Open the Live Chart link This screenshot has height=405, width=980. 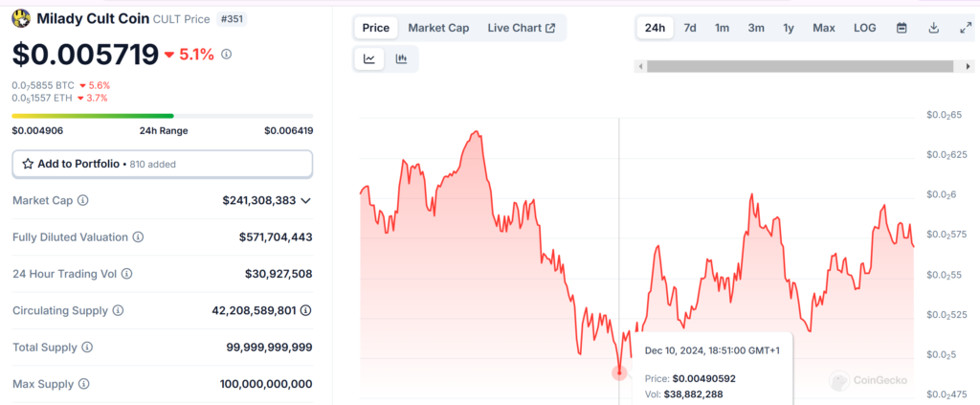521,28
